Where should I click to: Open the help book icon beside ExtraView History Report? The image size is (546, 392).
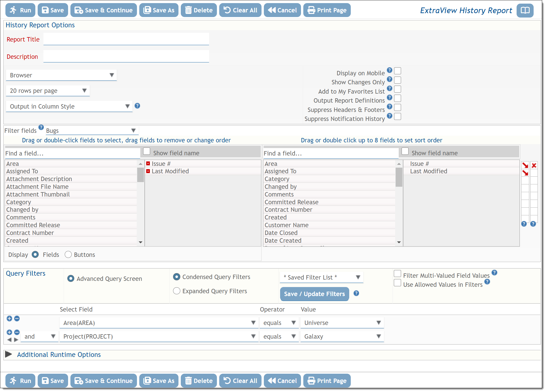(x=525, y=11)
